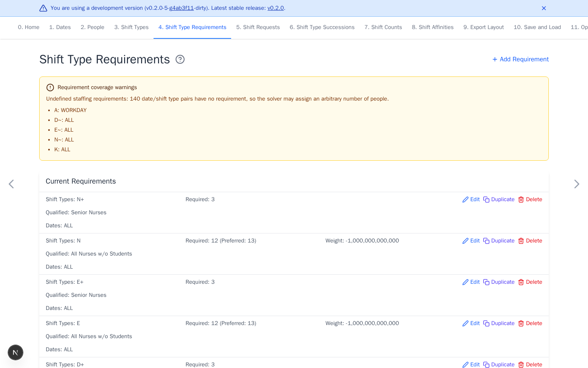
Task: Duplicate the E shift requirement
Action: pos(499,323)
